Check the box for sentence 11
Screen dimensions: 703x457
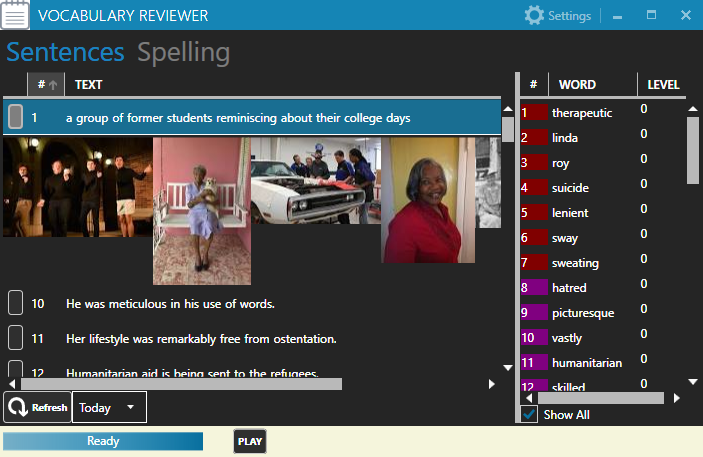(x=16, y=338)
